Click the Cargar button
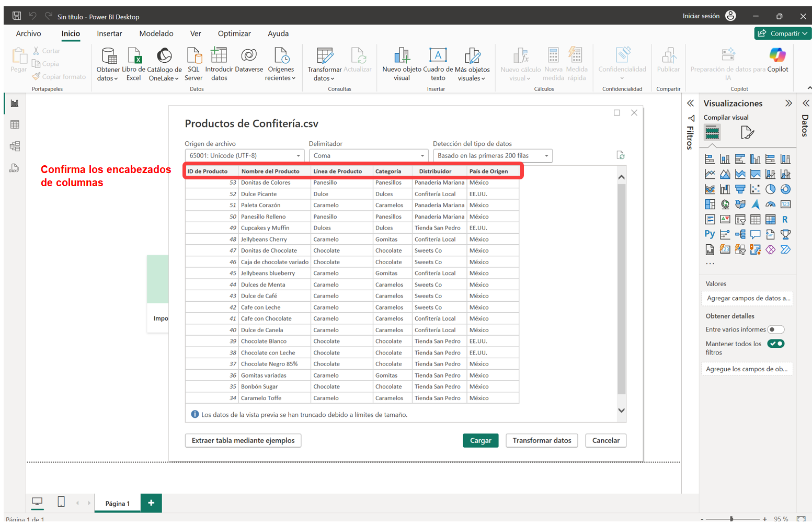Screen dimensions: 812x524 (x=481, y=440)
